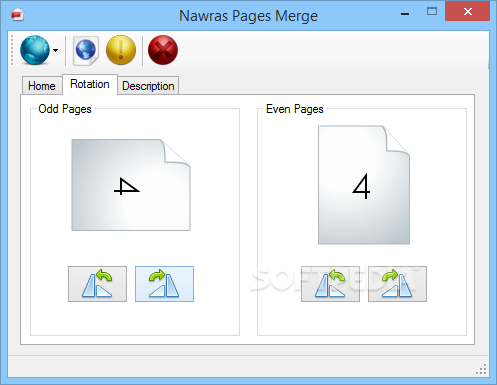
Task: Click the teal globe language icon
Action: click(35, 50)
